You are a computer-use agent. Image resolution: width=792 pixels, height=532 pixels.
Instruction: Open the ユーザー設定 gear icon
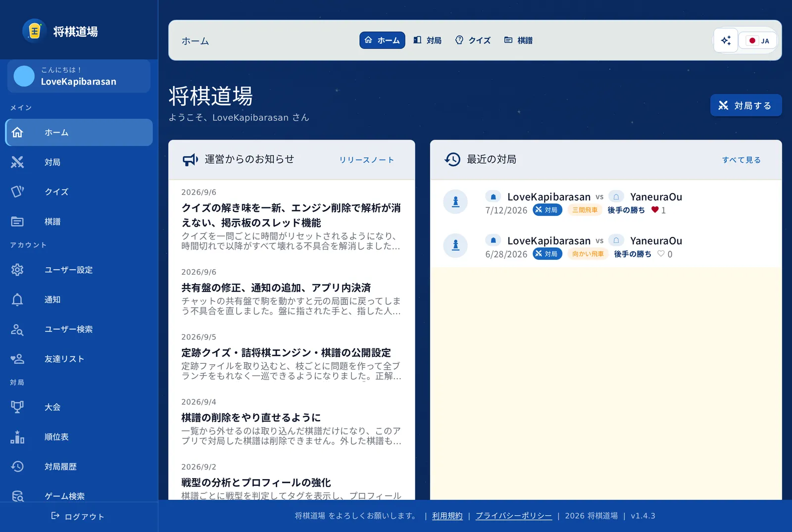coord(17,270)
